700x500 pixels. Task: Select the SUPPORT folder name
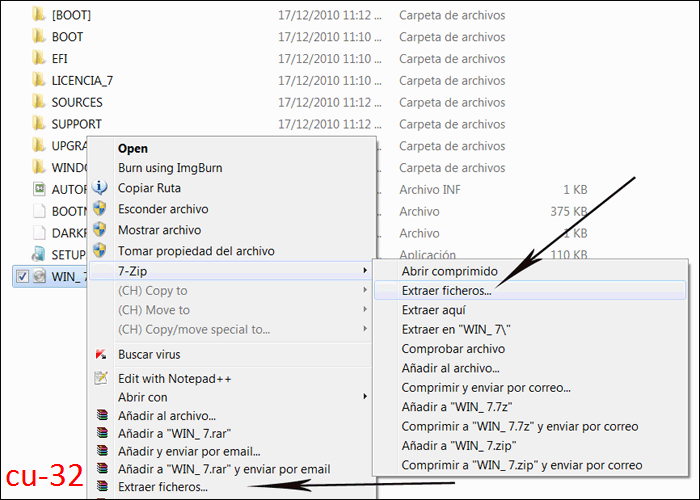coord(76,124)
